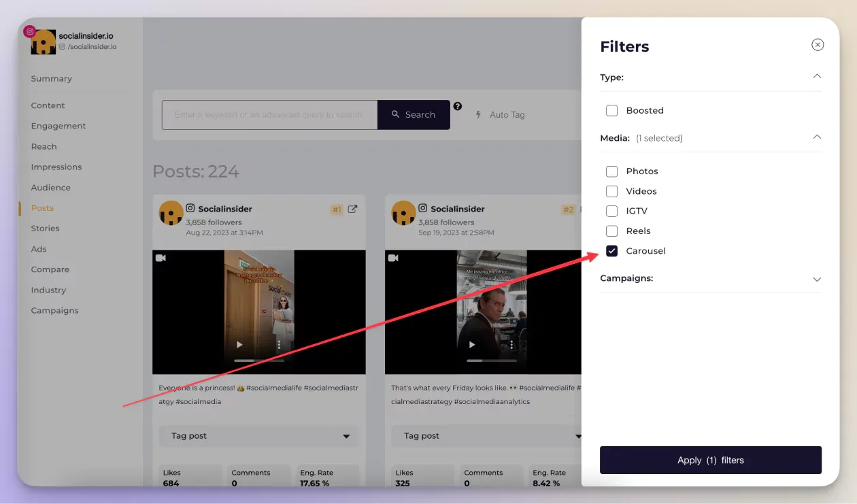Click the 8.42 % Eng. Rate value
The height and width of the screenshot is (504, 857).
546,484
